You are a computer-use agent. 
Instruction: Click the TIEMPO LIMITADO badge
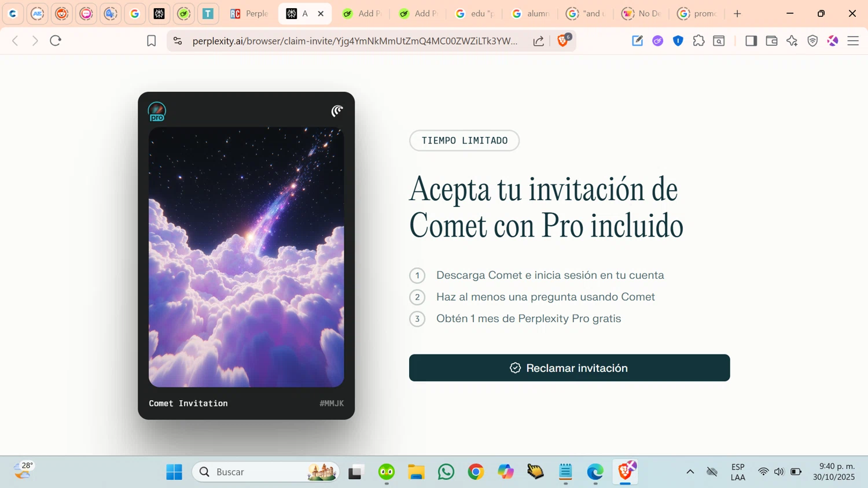(x=464, y=141)
